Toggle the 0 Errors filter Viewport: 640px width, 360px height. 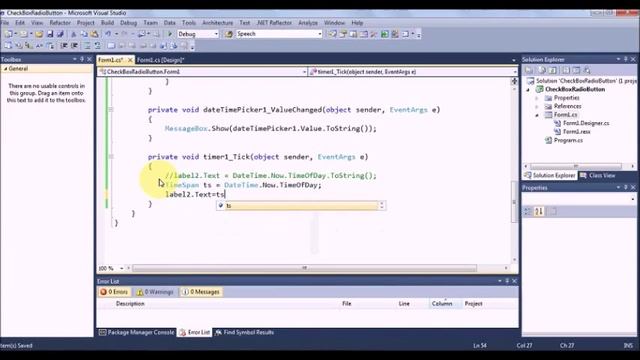pyautogui.click(x=114, y=292)
